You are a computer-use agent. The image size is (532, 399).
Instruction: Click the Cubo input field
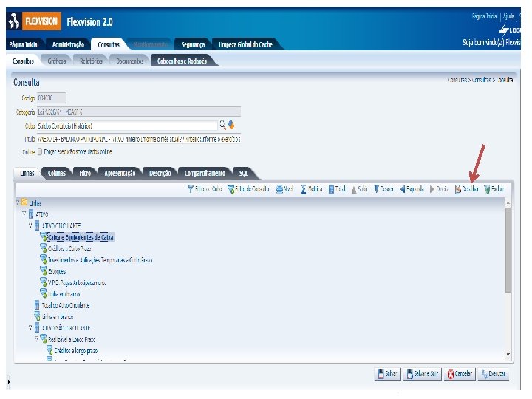click(127, 126)
